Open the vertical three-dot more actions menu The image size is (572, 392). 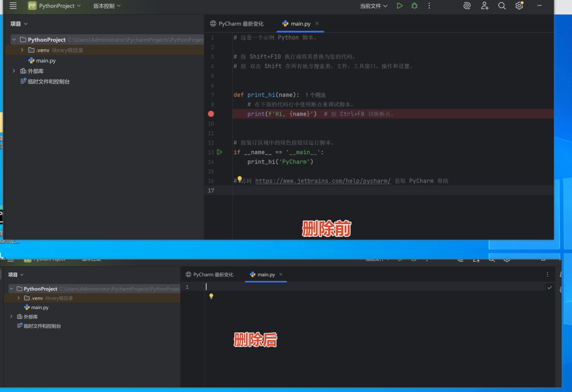(429, 6)
